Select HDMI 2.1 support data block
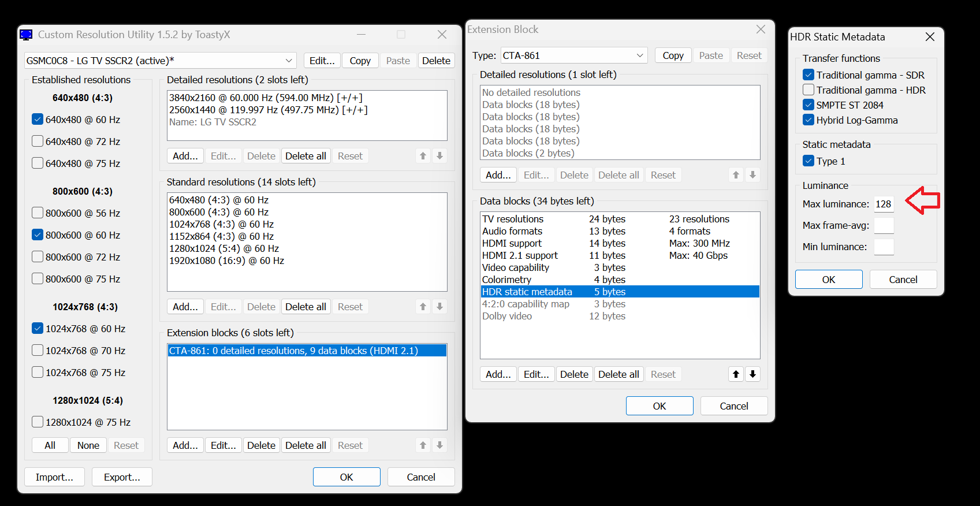 [620, 255]
